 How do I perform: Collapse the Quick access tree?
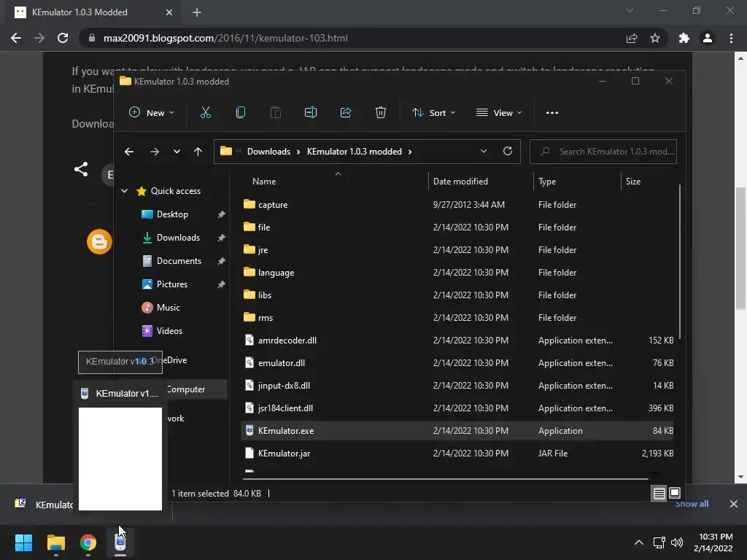(124, 191)
